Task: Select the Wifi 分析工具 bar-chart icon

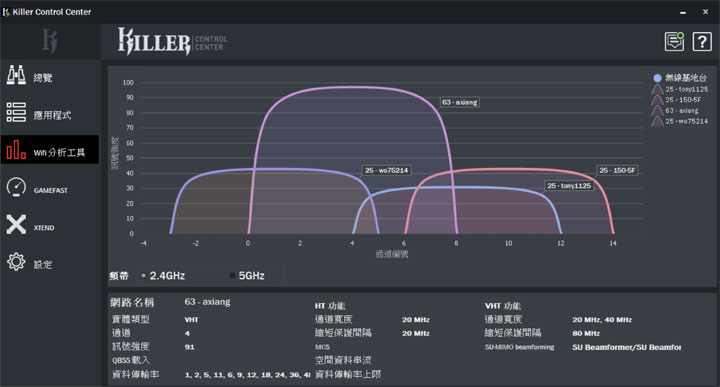Action: [x=16, y=150]
